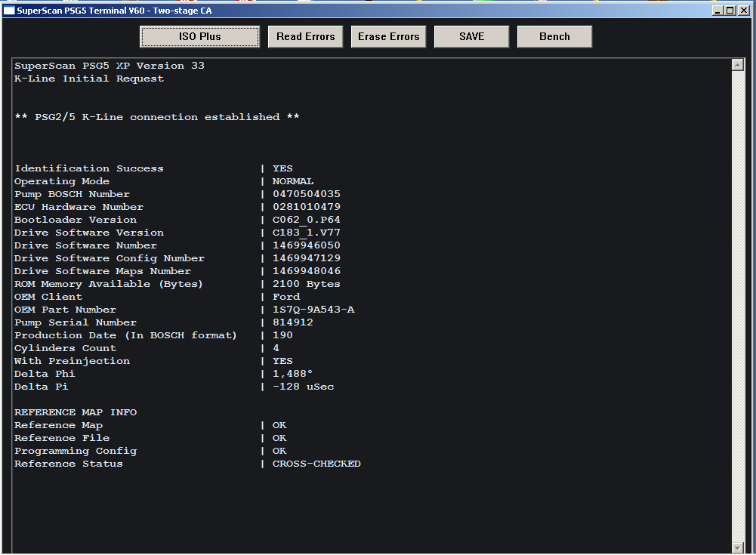
Task: Click the REFERENCE MAP INFO heading
Action: (x=76, y=412)
